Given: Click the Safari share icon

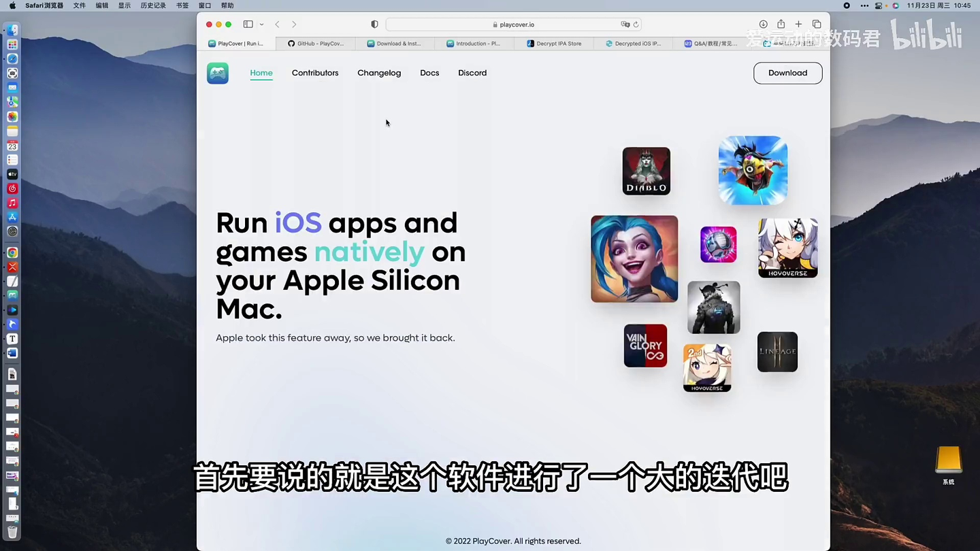Looking at the screenshot, I should [781, 24].
